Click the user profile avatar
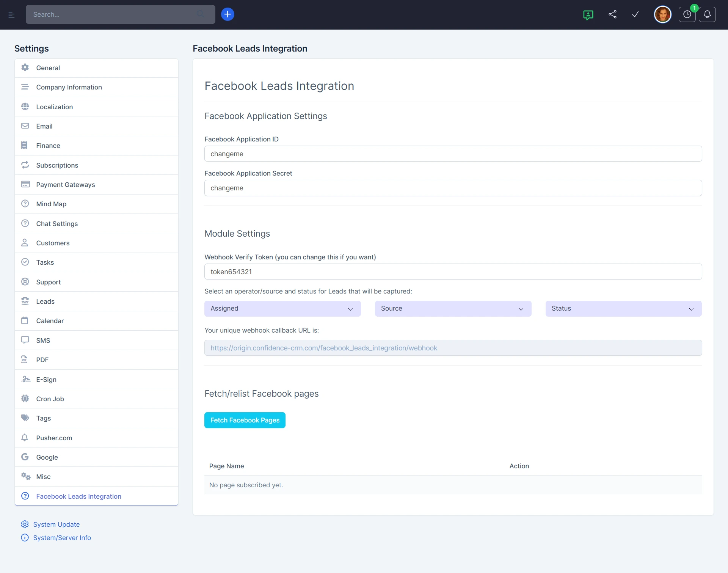This screenshot has height=573, width=728. pos(662,14)
